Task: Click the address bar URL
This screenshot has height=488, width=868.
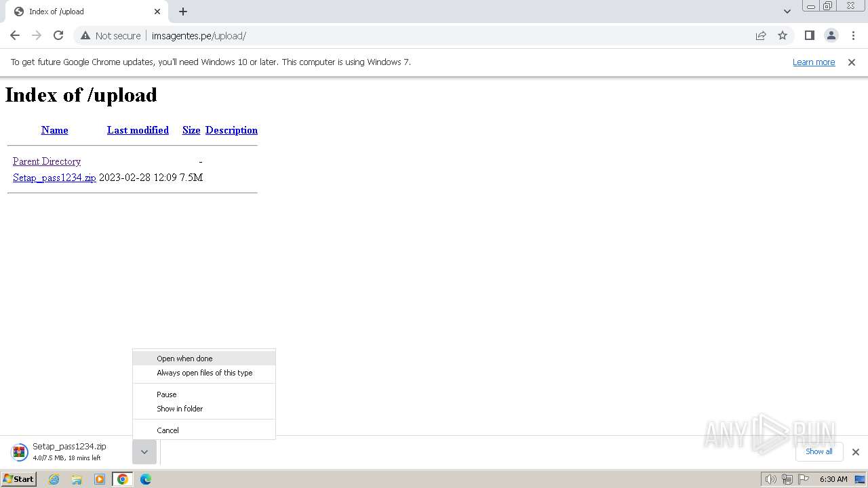Action: tap(199, 35)
